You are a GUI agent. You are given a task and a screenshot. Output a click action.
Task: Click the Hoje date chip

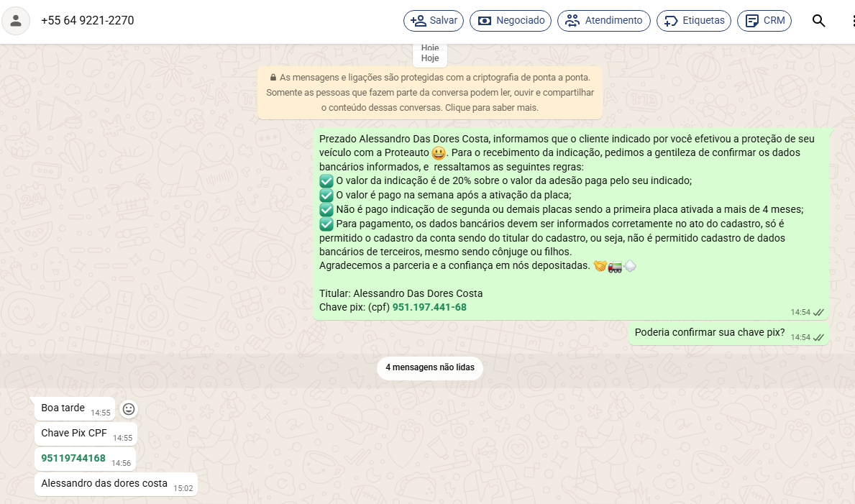[430, 58]
